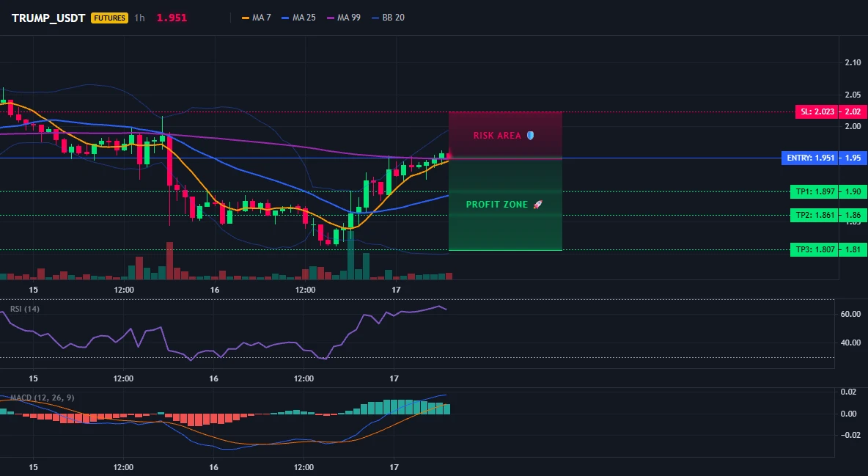Click the MACD (12, 26, 9) indicator label
The width and height of the screenshot is (868, 476).
pos(42,398)
